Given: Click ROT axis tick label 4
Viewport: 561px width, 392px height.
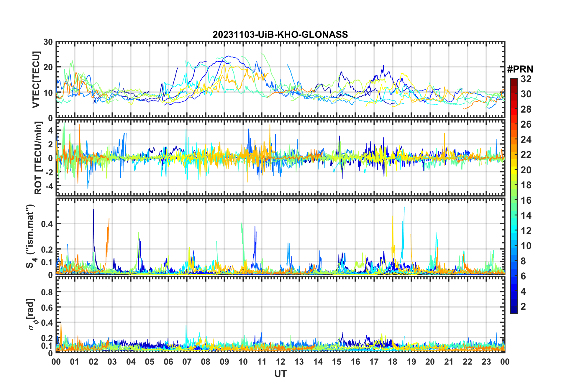Looking at the screenshot, I should [x=50, y=130].
